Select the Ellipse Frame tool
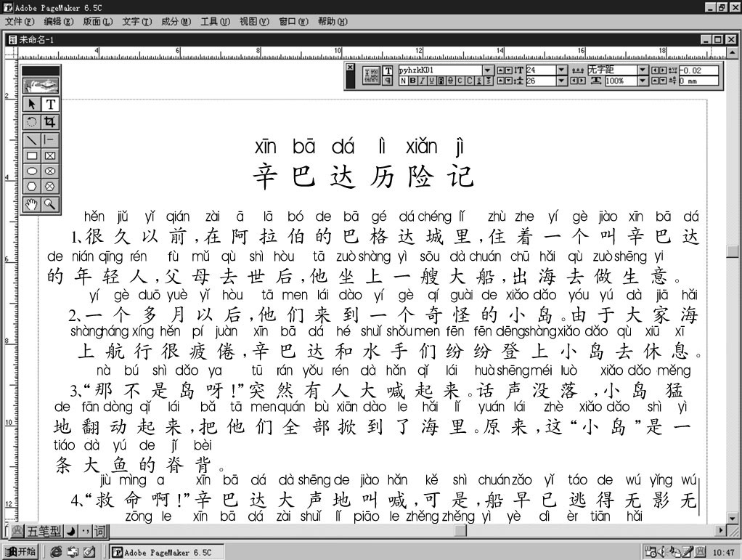 pyautogui.click(x=50, y=171)
